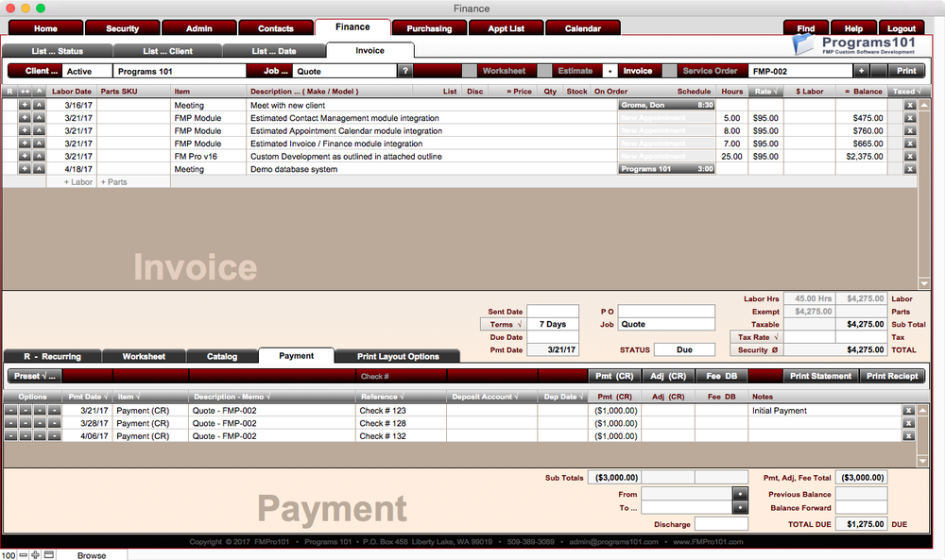The image size is (945, 560).
Task: Click the Print Statement button
Action: [820, 376]
